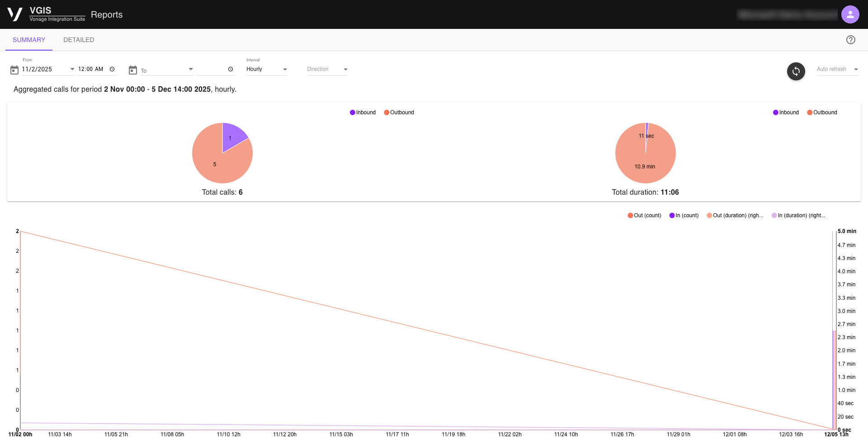
Task: Open the From date calendar picker
Action: 14,70
